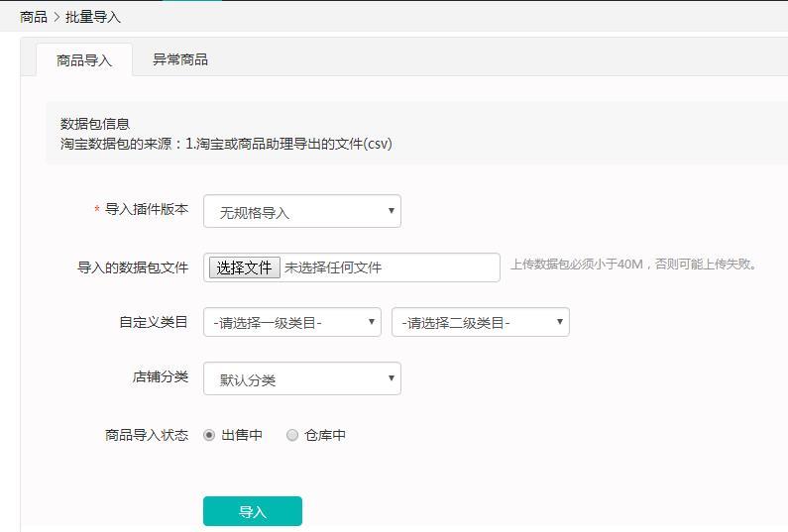Click the 导入插件版本 field label
This screenshot has height=532, width=788.
(147, 209)
